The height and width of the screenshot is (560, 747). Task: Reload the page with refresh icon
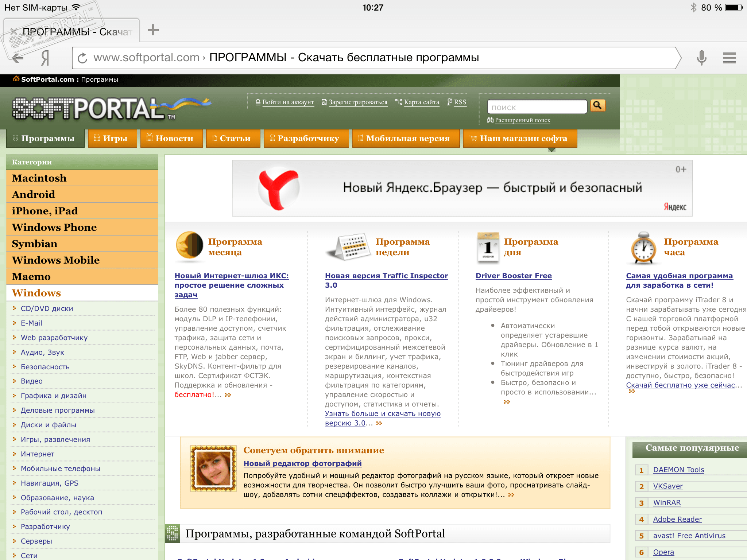[83, 58]
